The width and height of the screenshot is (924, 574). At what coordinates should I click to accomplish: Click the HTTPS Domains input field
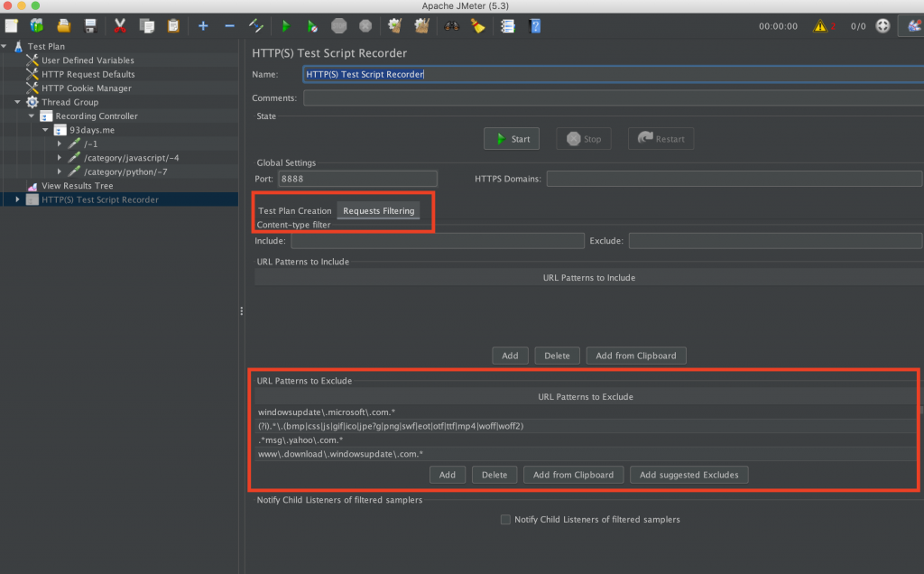(x=735, y=179)
